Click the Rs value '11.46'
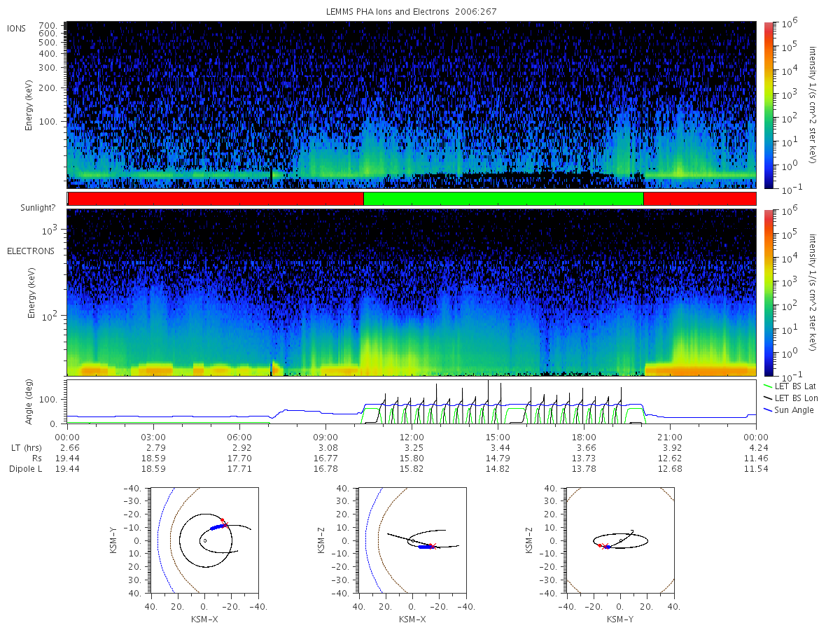 coord(756,458)
